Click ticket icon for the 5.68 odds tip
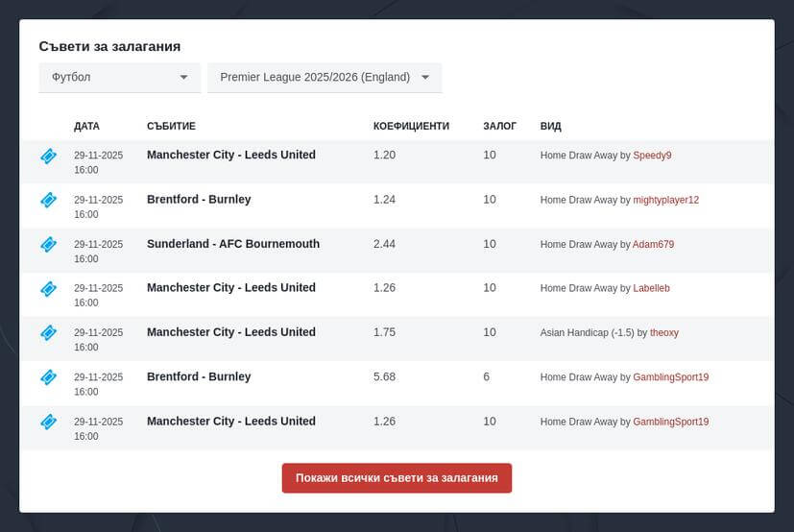Viewport: 794px width, 532px height. click(x=48, y=377)
